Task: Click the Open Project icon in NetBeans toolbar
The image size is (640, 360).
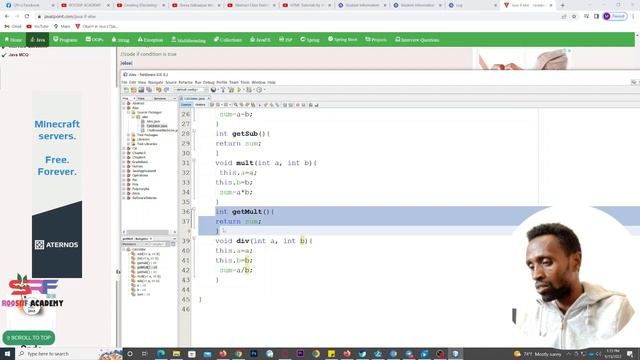Action: tap(141, 90)
